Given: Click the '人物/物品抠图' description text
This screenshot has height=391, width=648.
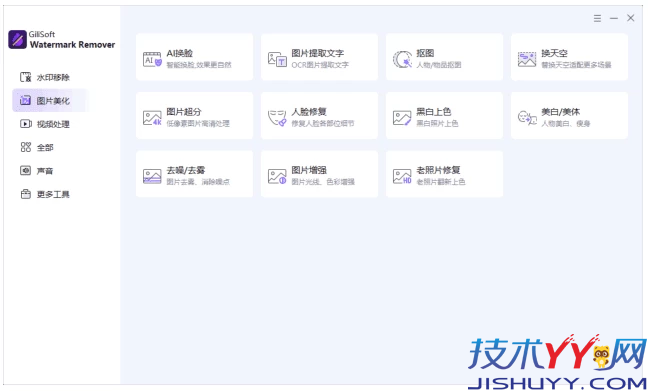Looking at the screenshot, I should pos(438,65).
